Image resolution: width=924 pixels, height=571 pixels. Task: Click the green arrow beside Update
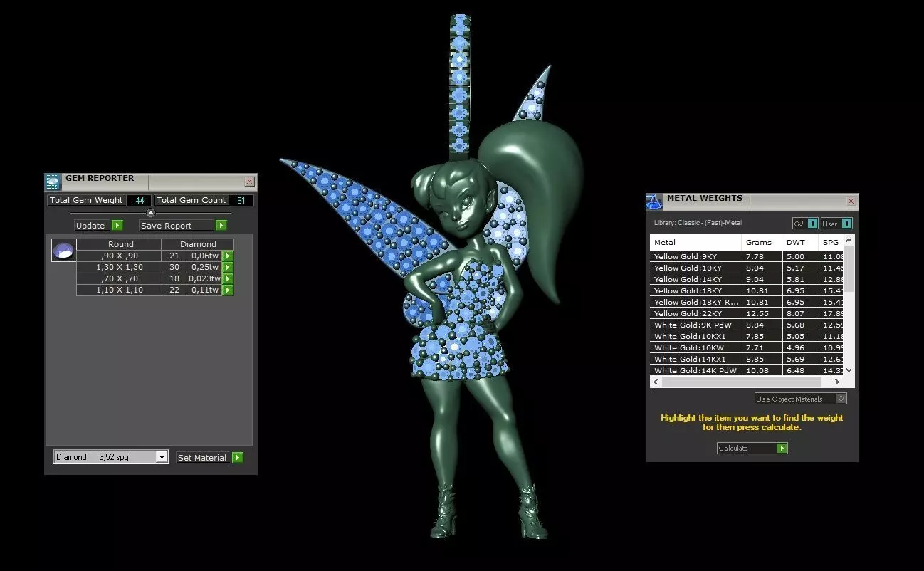click(x=117, y=226)
